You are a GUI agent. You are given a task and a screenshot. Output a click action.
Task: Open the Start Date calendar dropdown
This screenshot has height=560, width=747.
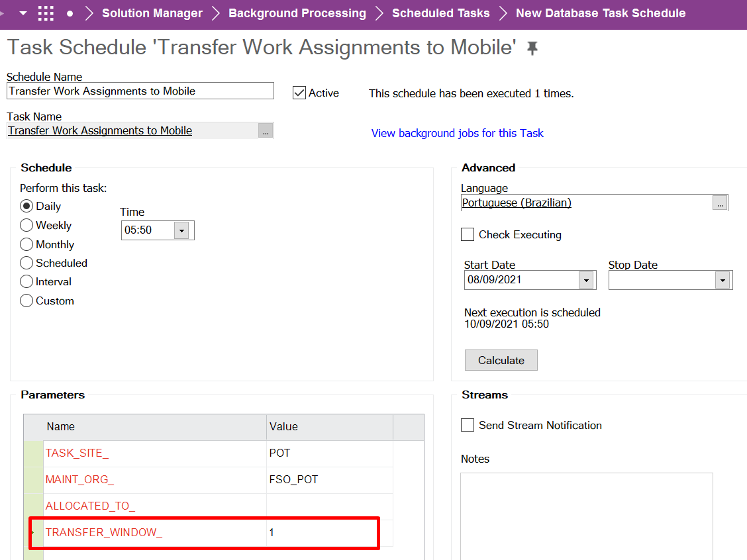tap(587, 280)
